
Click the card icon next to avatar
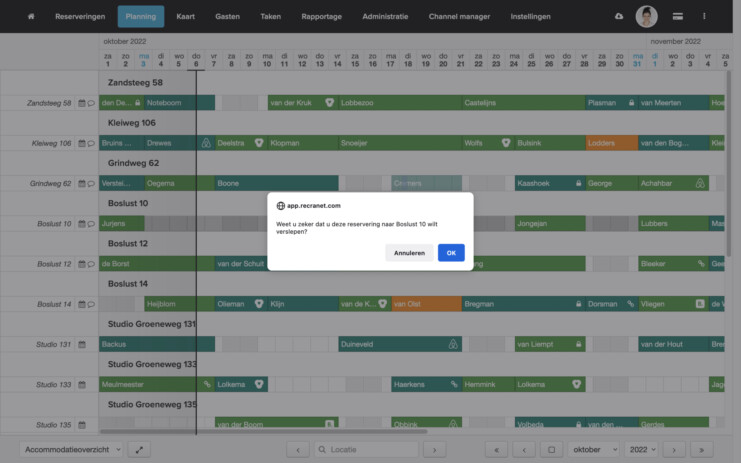(677, 17)
